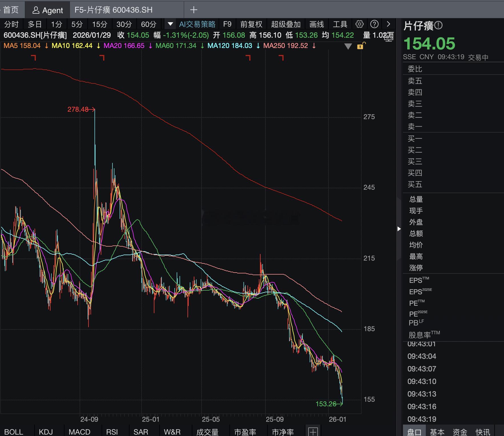
Task: Launch AI交易策略
Action: click(197, 24)
